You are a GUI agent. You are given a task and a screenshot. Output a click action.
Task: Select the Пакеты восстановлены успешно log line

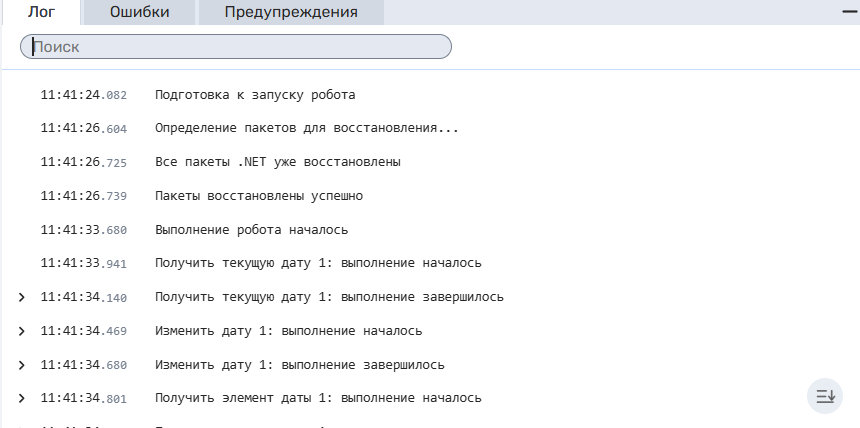click(258, 196)
